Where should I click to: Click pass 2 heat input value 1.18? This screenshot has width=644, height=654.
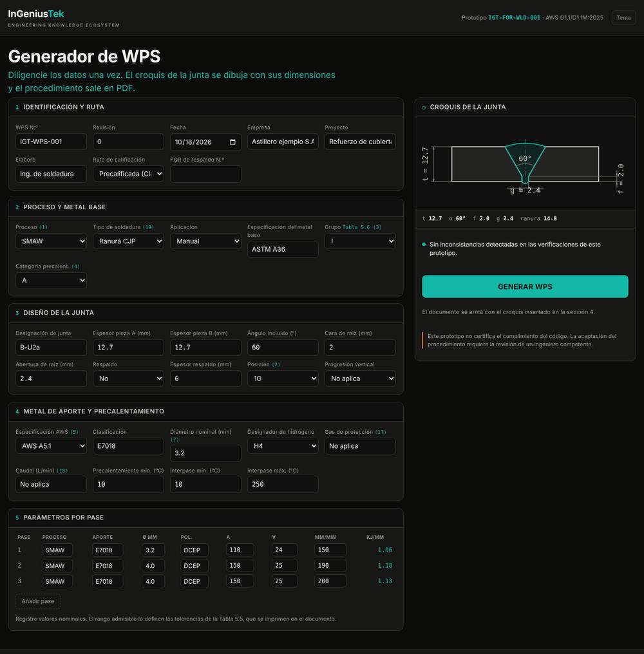click(385, 566)
